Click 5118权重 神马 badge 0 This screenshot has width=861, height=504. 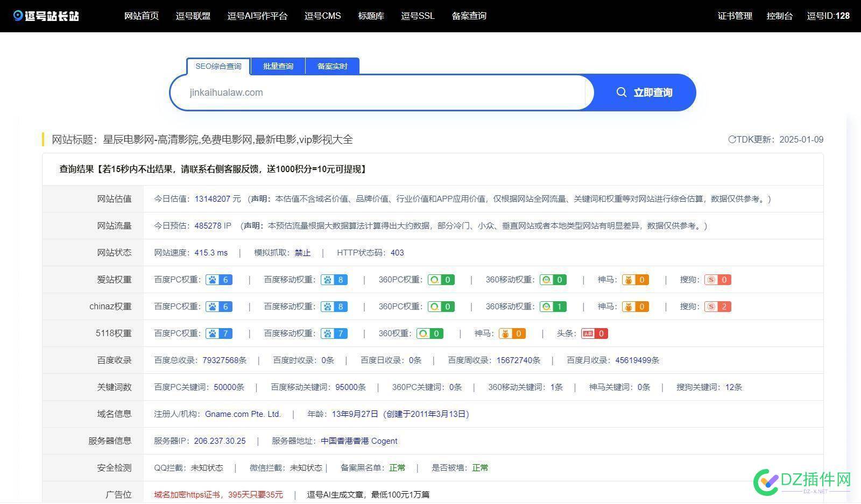click(512, 333)
